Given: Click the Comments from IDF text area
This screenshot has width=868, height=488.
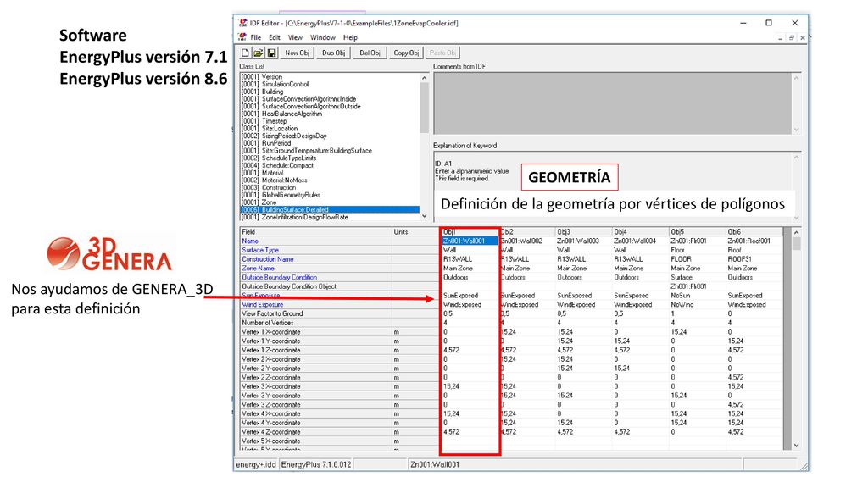Looking at the screenshot, I should (x=612, y=103).
